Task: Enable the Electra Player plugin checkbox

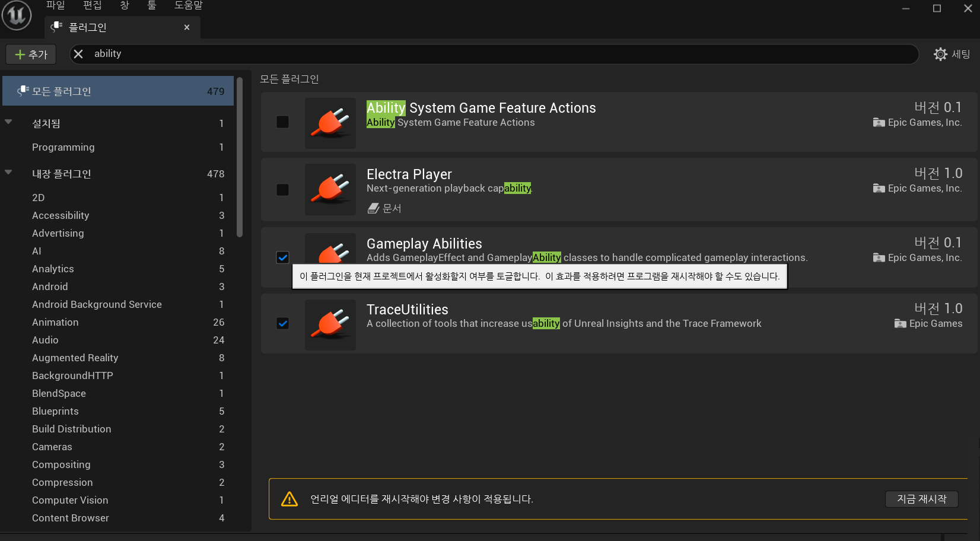Action: [x=283, y=190]
